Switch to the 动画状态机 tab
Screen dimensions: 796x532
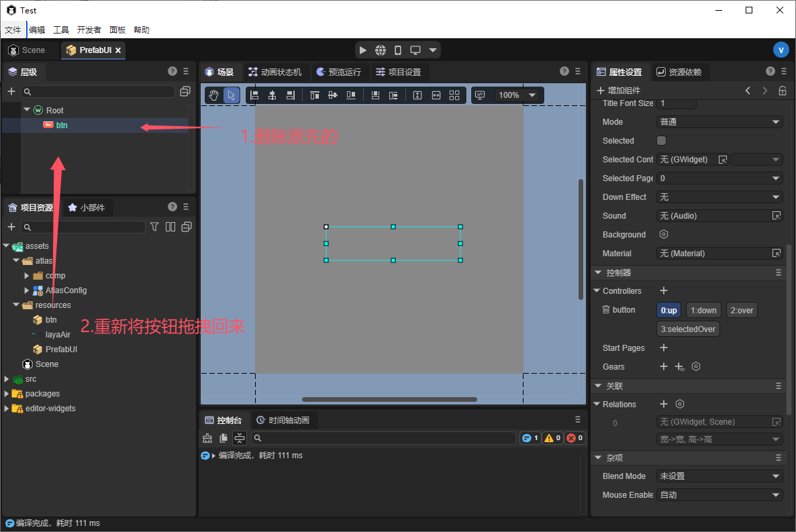275,72
